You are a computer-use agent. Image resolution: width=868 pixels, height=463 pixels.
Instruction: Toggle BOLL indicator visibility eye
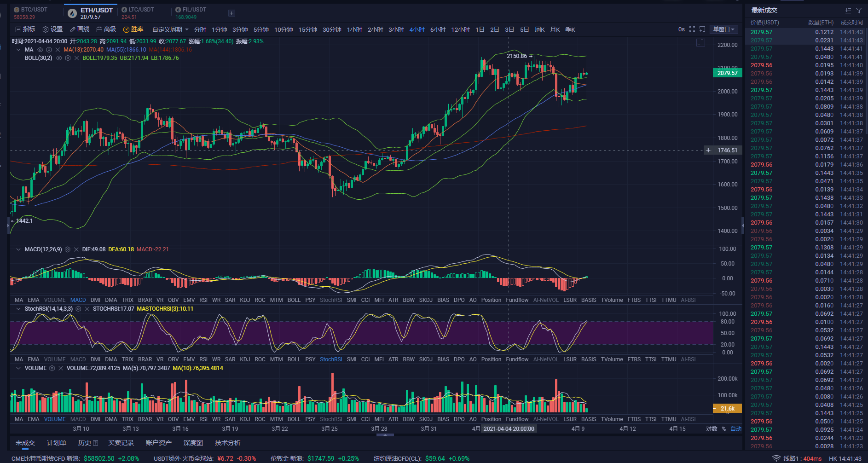[x=59, y=58]
